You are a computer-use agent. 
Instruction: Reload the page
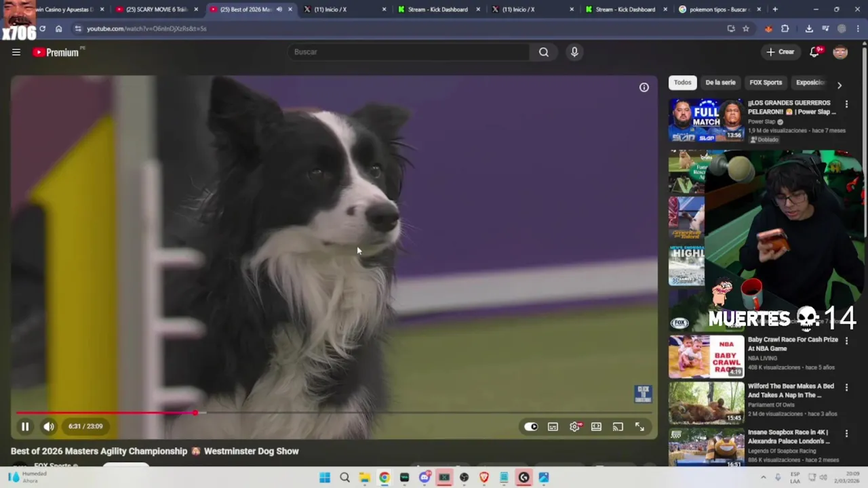[x=42, y=28]
